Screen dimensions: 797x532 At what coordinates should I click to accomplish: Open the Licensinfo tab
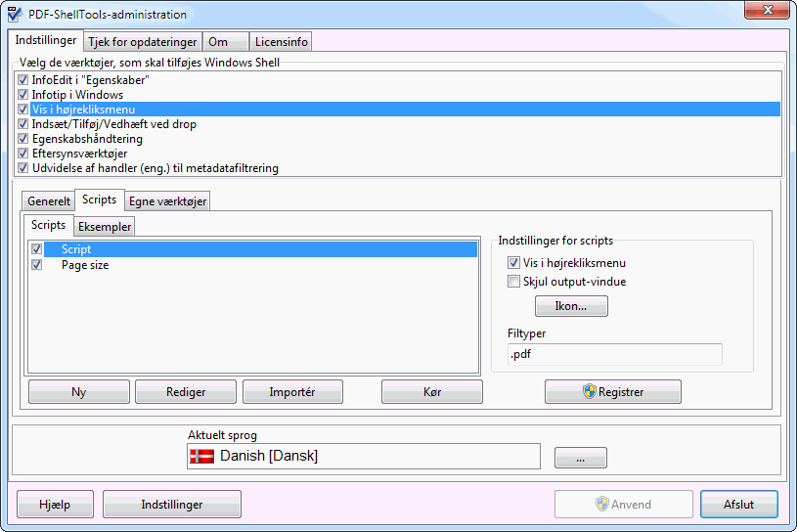point(281,42)
